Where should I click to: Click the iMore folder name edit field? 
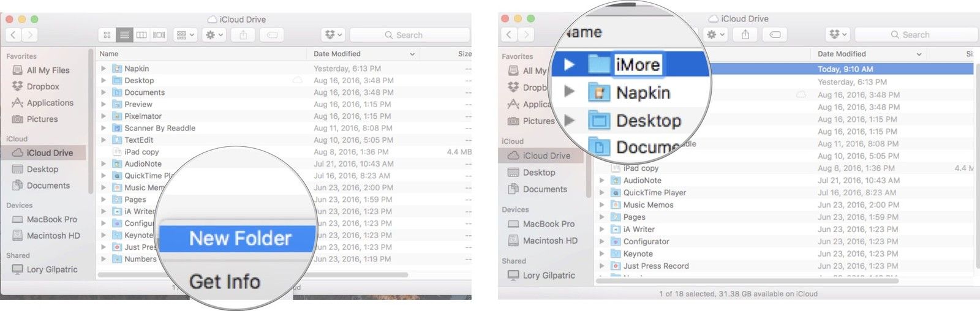pos(638,64)
